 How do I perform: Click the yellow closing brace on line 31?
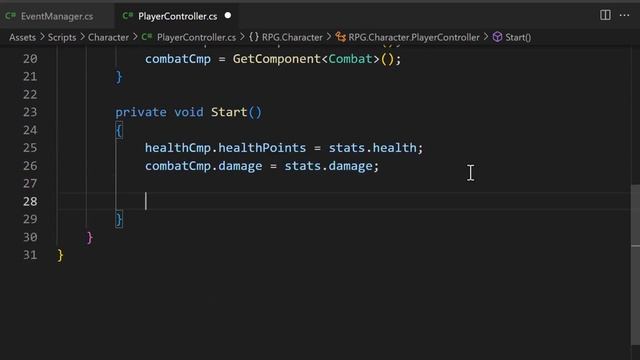pos(60,256)
